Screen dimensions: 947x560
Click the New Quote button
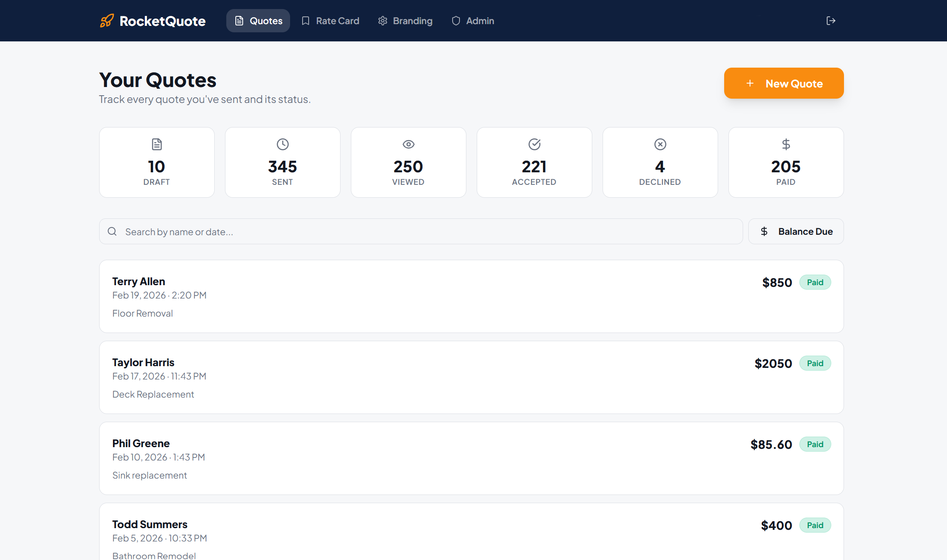(x=784, y=83)
